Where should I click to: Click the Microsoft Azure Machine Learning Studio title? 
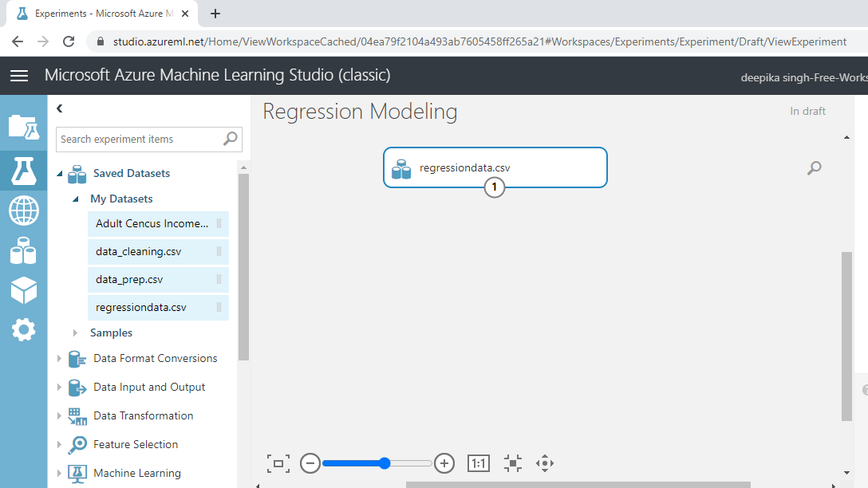pos(218,75)
